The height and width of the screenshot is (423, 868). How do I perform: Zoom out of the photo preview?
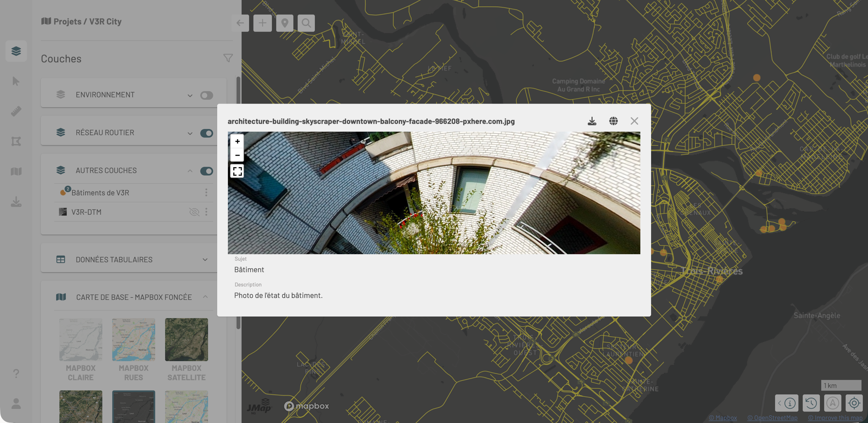coord(237,155)
